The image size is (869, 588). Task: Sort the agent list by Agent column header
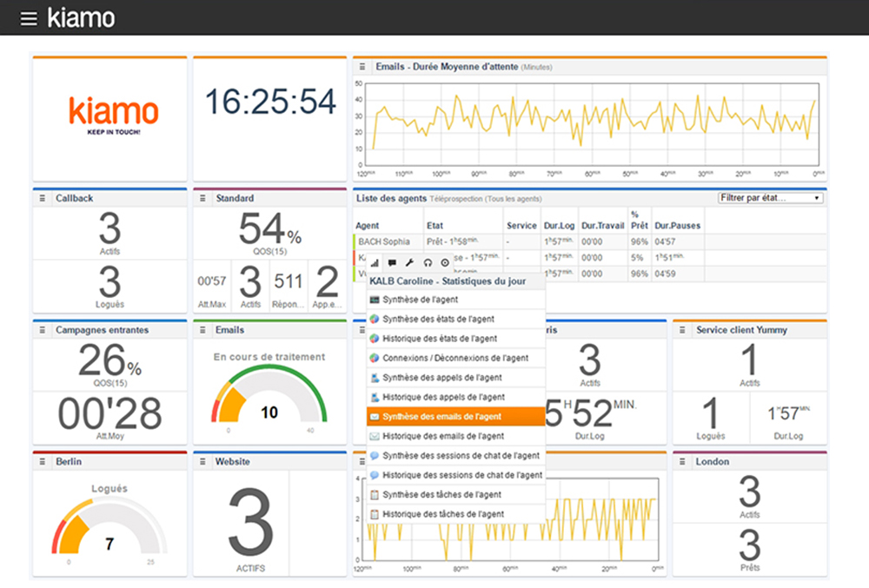(x=368, y=225)
